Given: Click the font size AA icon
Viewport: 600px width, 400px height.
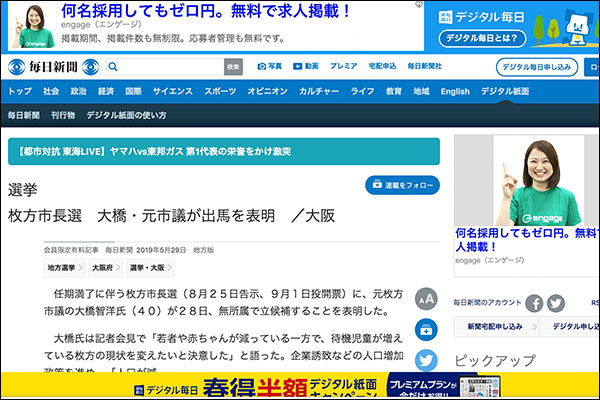Looking at the screenshot, I should [x=426, y=298].
